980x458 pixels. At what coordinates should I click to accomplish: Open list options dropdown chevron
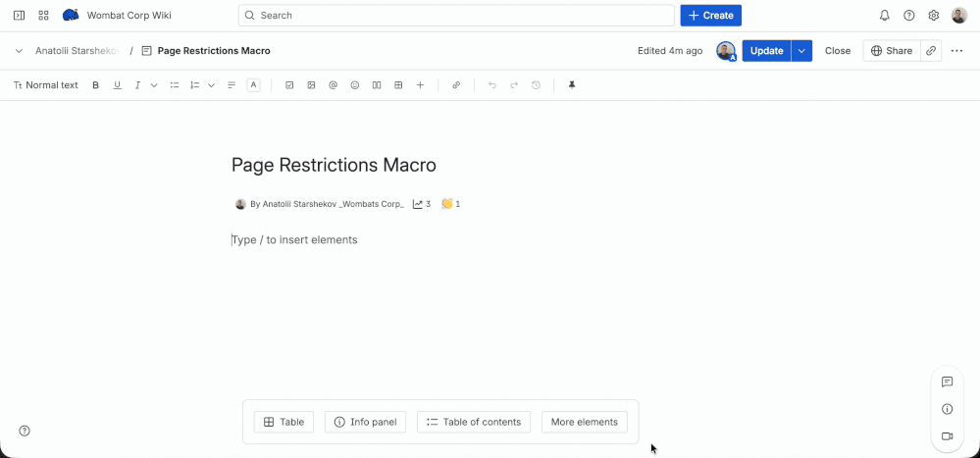click(x=211, y=85)
